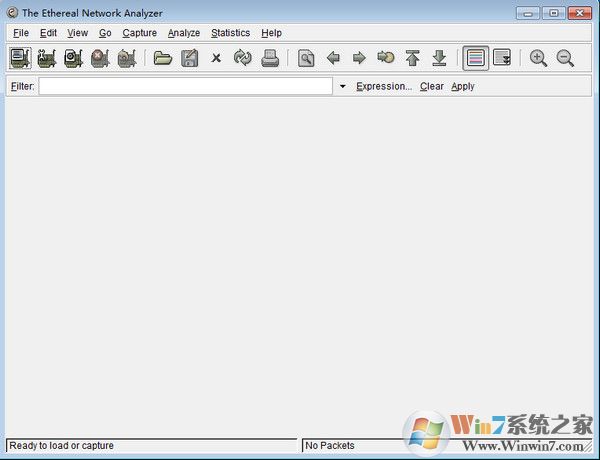Viewport: 600px width, 460px height.
Task: Close the capture file X icon
Action: [x=216, y=58]
